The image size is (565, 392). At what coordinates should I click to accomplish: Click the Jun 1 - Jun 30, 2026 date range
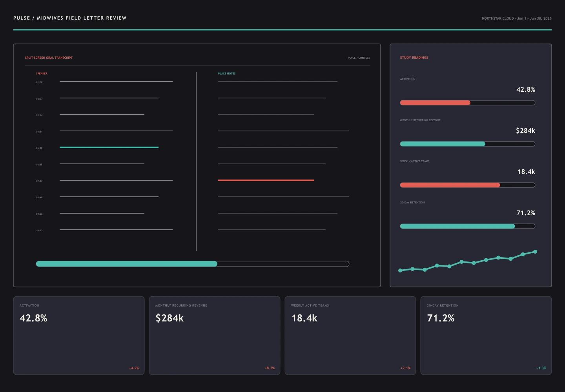pyautogui.click(x=534, y=18)
